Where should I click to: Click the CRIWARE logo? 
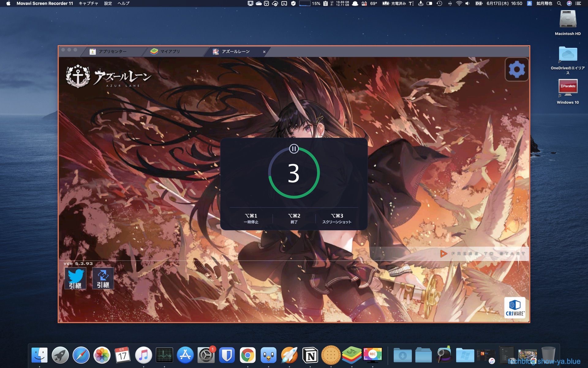pos(514,308)
